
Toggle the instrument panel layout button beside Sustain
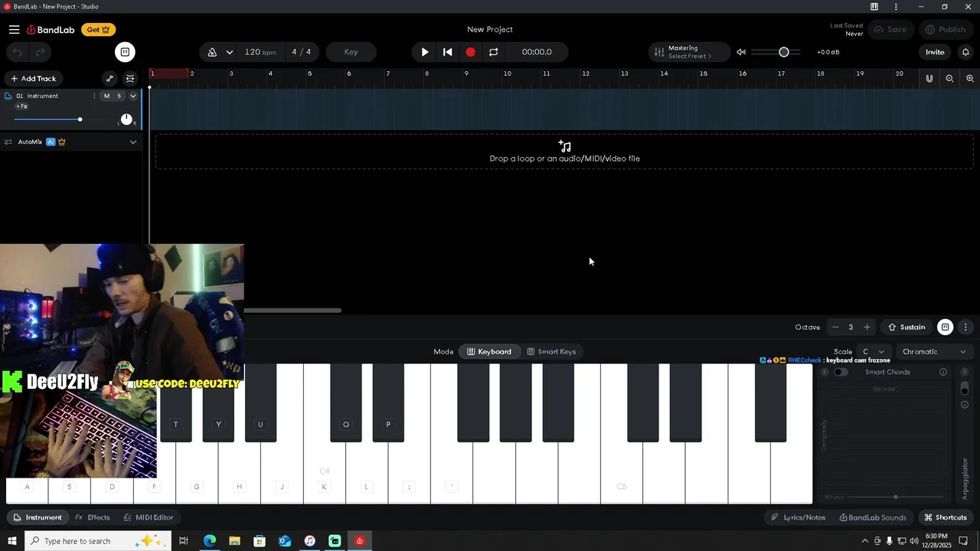tap(946, 328)
